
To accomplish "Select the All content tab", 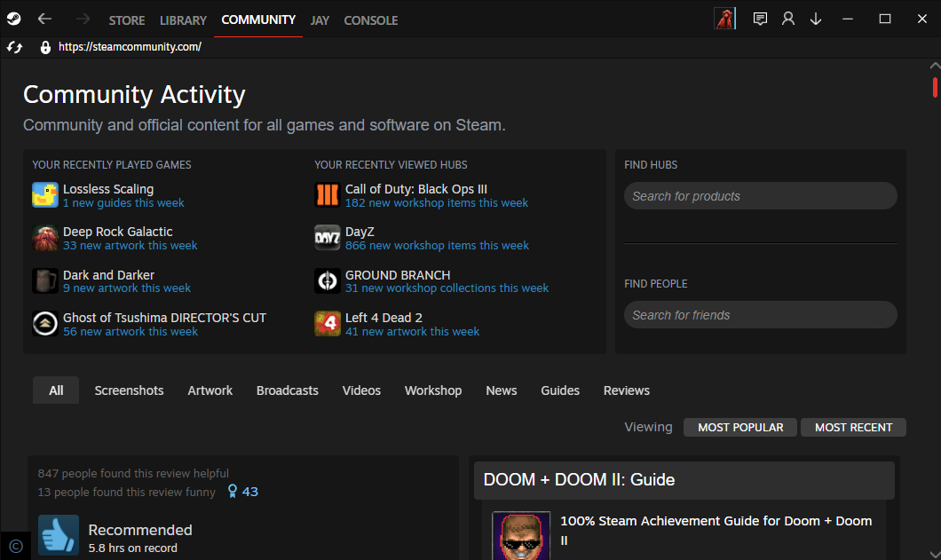I will [x=56, y=390].
